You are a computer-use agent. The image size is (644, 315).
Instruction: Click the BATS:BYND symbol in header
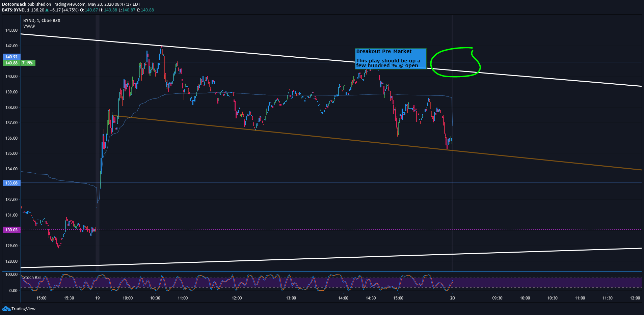14,10
